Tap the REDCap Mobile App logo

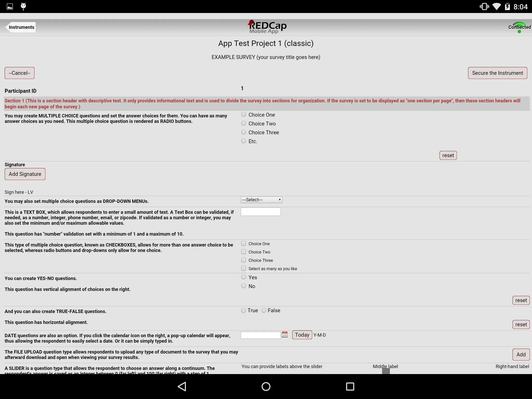[267, 27]
